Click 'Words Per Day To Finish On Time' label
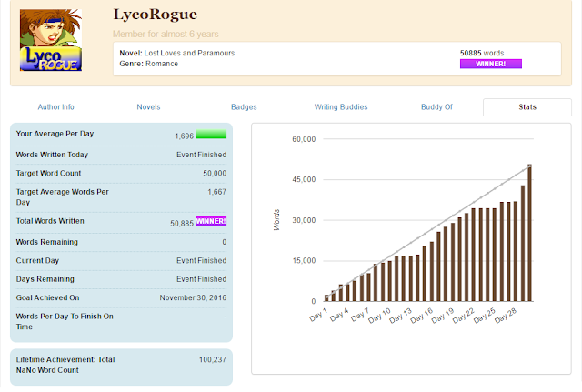Screen dimensions: 582x392 click(x=65, y=321)
